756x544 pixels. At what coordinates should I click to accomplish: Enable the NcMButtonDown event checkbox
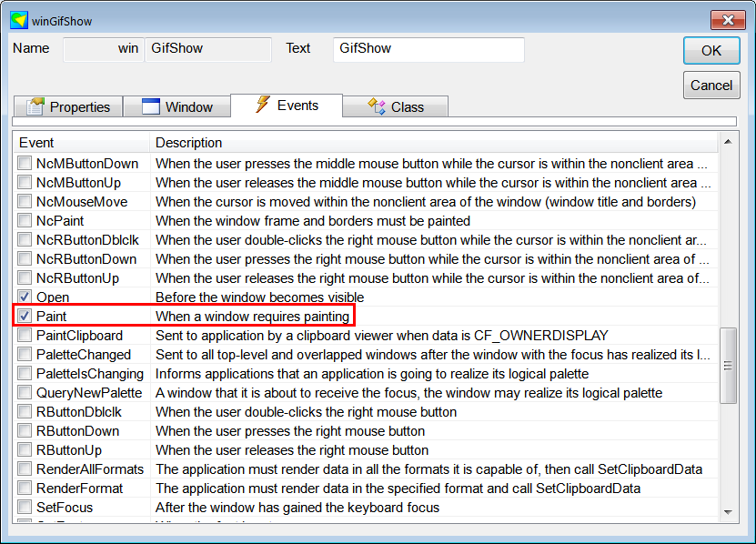point(25,163)
